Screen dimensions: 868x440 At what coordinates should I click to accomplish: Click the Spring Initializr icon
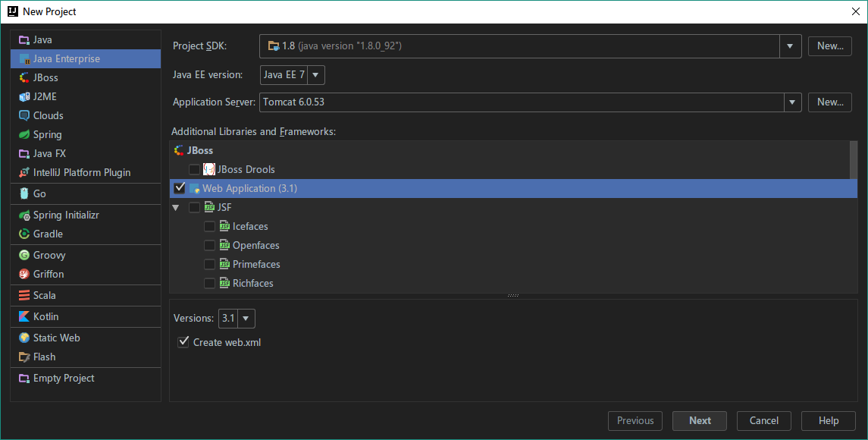point(24,215)
